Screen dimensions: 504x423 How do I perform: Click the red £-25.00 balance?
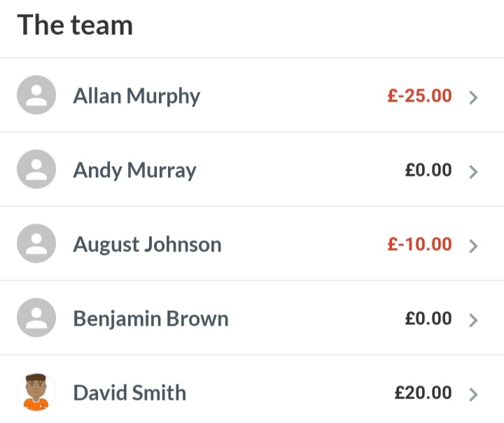(419, 96)
